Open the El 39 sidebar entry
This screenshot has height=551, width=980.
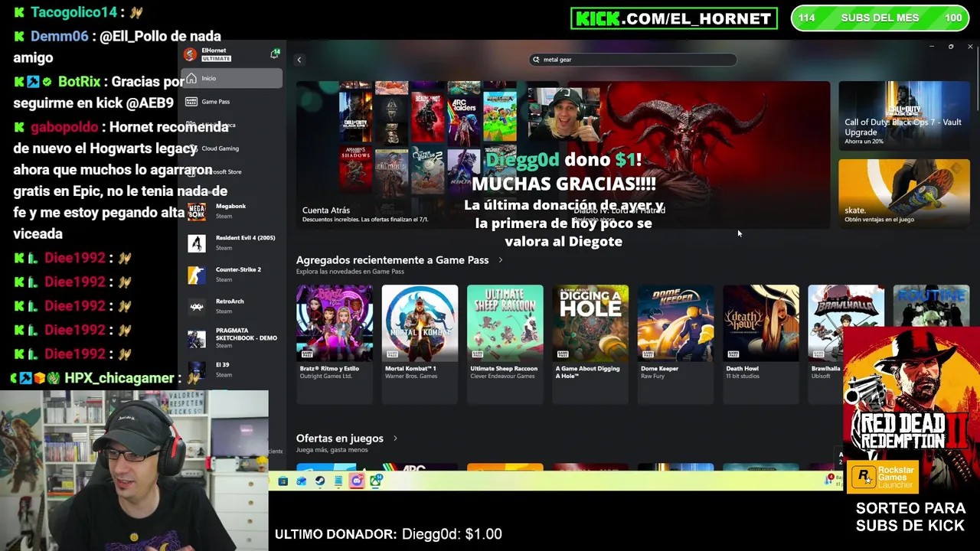click(x=231, y=370)
